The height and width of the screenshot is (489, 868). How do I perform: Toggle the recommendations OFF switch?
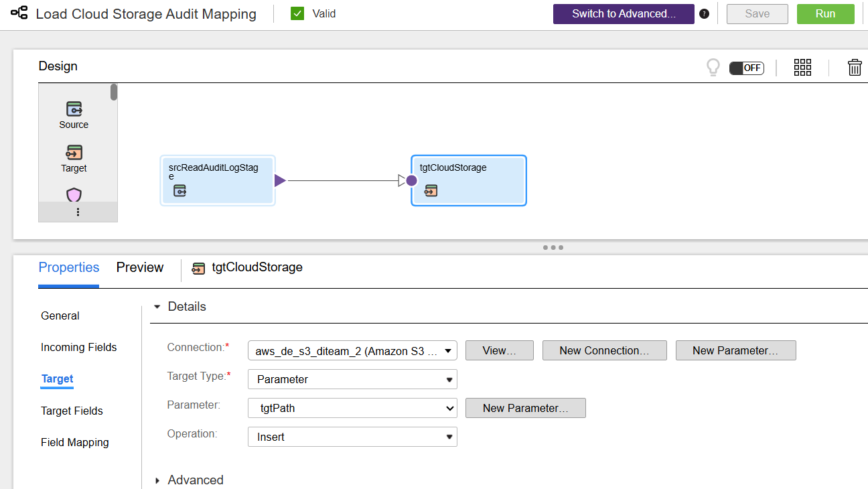tap(747, 68)
